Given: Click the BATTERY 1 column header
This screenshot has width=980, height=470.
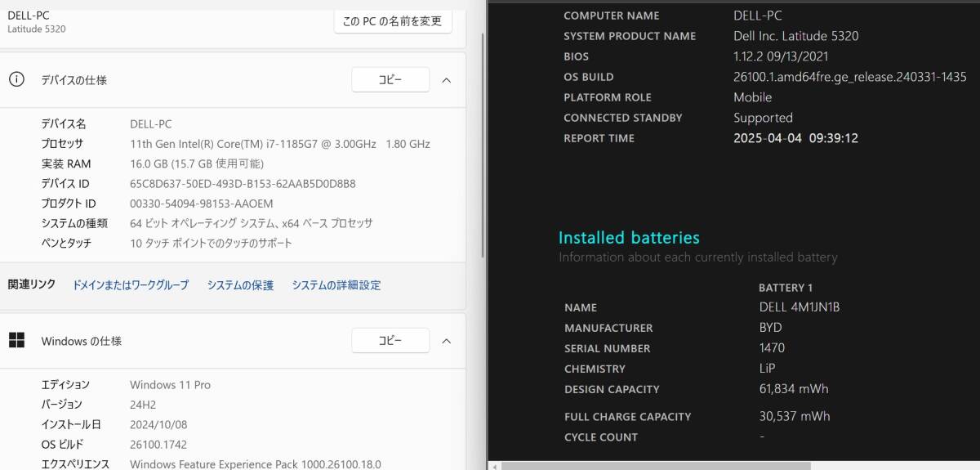Looking at the screenshot, I should click(786, 288).
